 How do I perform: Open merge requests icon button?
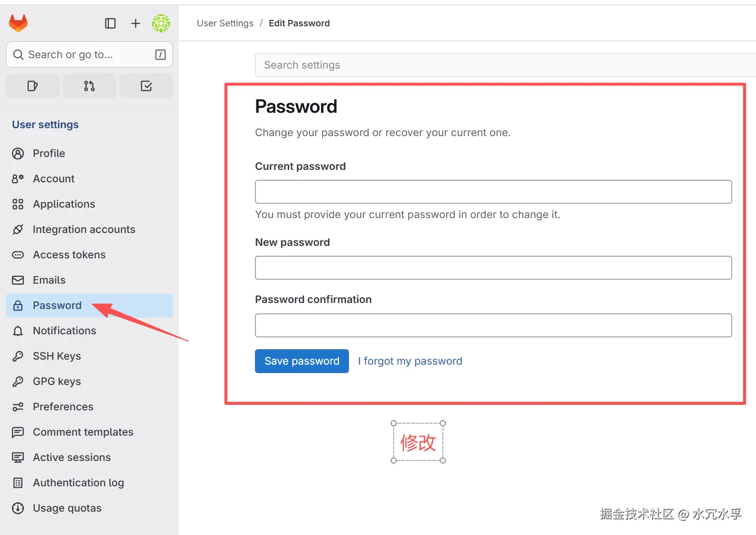(x=89, y=86)
